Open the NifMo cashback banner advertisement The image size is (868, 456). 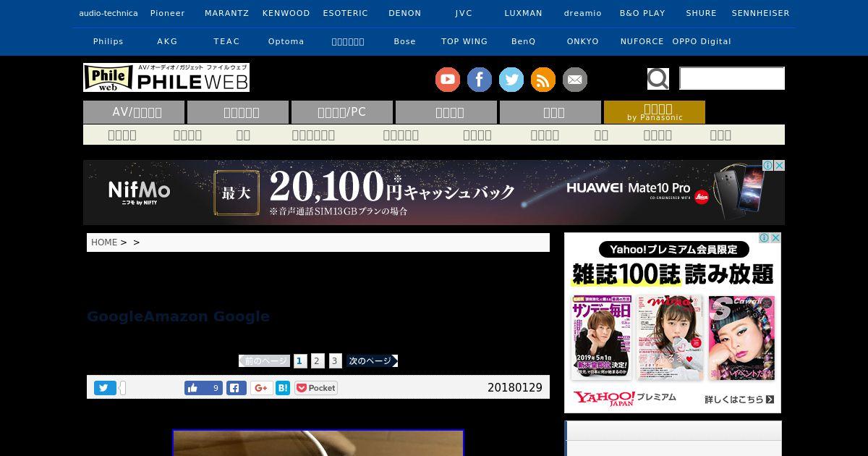tap(434, 193)
